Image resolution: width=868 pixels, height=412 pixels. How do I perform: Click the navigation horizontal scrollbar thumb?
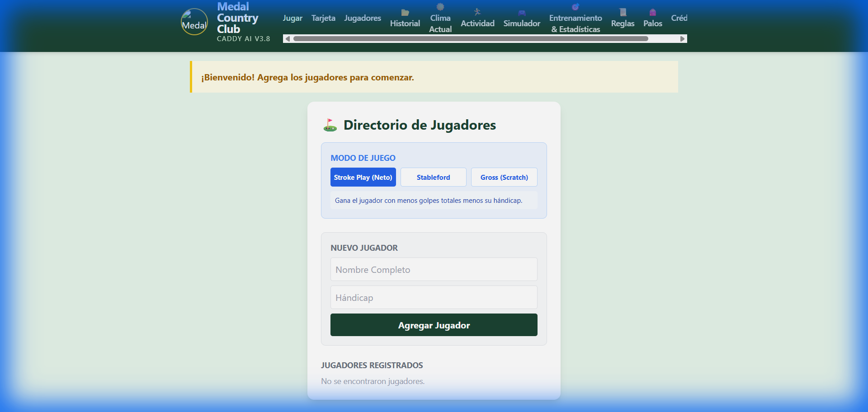[x=470, y=39]
